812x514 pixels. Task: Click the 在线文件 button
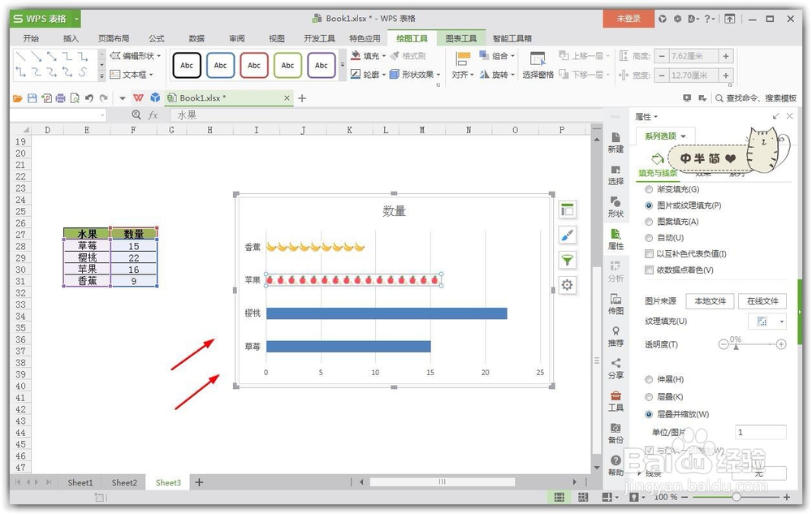(x=762, y=300)
